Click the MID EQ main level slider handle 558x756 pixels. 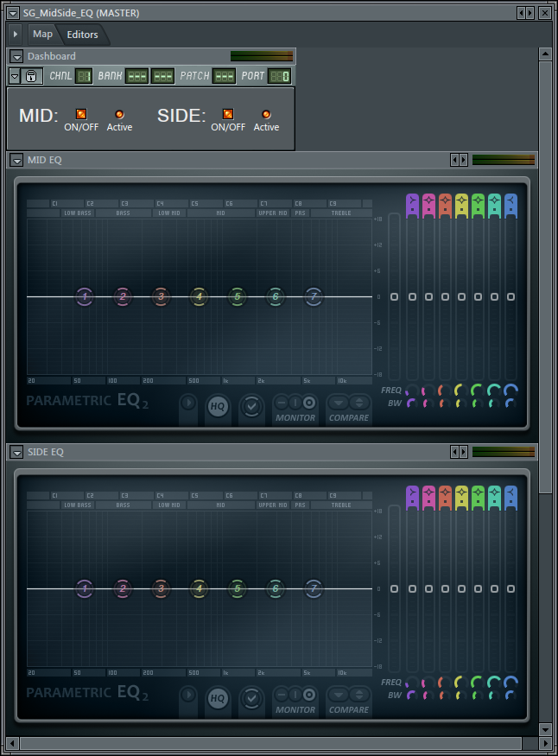pyautogui.click(x=394, y=297)
